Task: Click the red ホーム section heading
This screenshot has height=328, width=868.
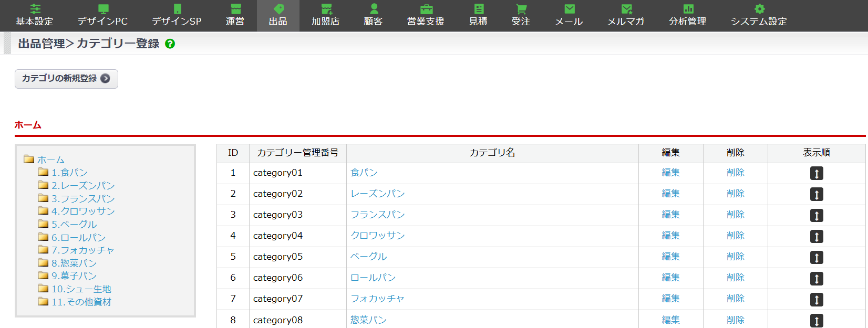Action: [28, 125]
